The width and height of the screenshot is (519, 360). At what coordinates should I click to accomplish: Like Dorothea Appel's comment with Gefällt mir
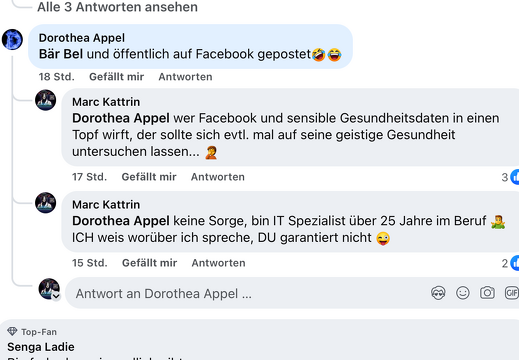coord(117,77)
